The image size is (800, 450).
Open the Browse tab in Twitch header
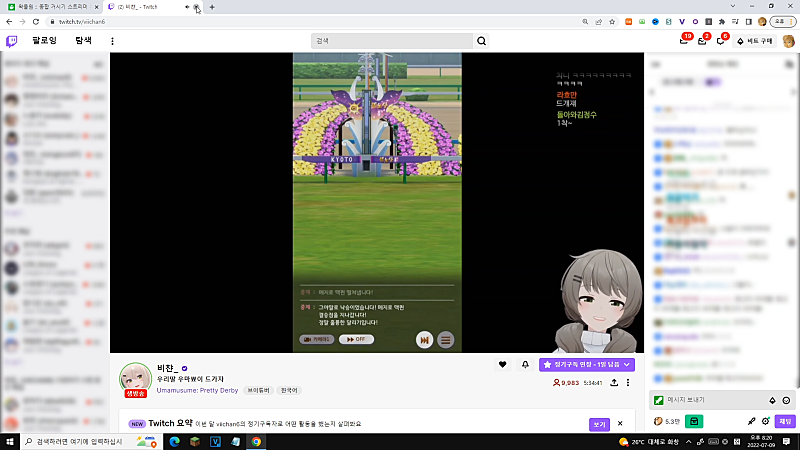(83, 40)
